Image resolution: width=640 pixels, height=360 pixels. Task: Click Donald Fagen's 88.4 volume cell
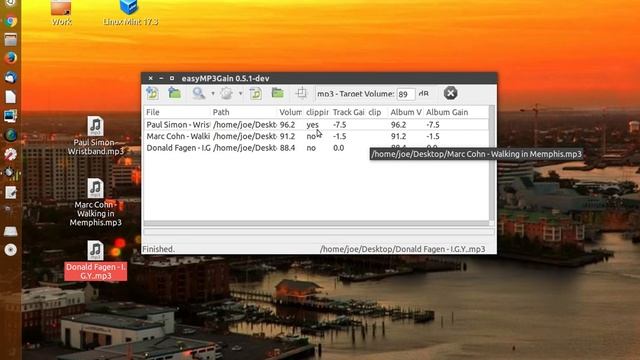click(x=287, y=148)
